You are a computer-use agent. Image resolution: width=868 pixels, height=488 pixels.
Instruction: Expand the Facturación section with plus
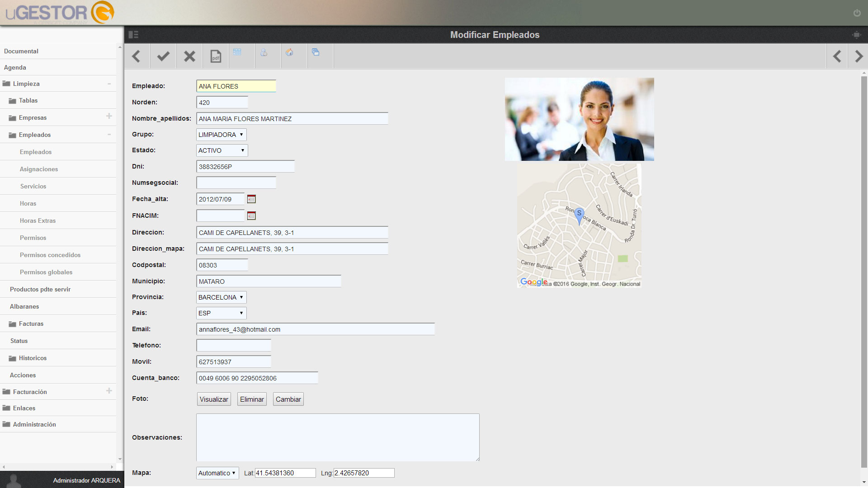[109, 391]
